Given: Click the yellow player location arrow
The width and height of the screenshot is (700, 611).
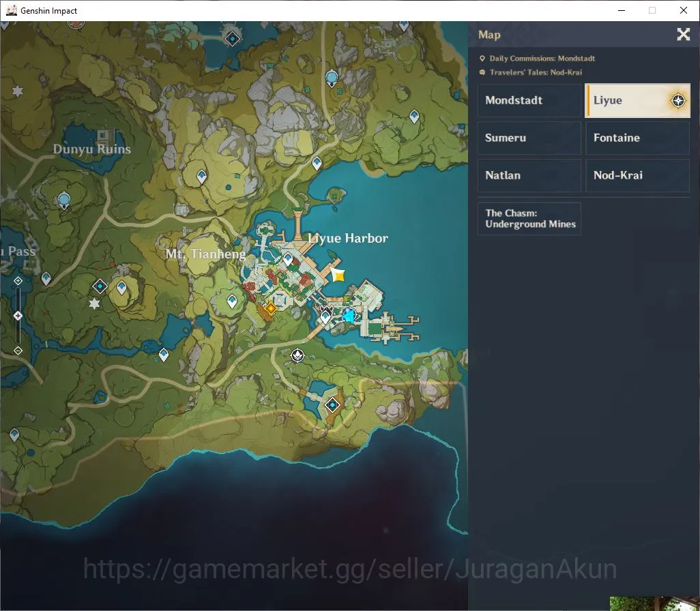Looking at the screenshot, I should click(338, 275).
